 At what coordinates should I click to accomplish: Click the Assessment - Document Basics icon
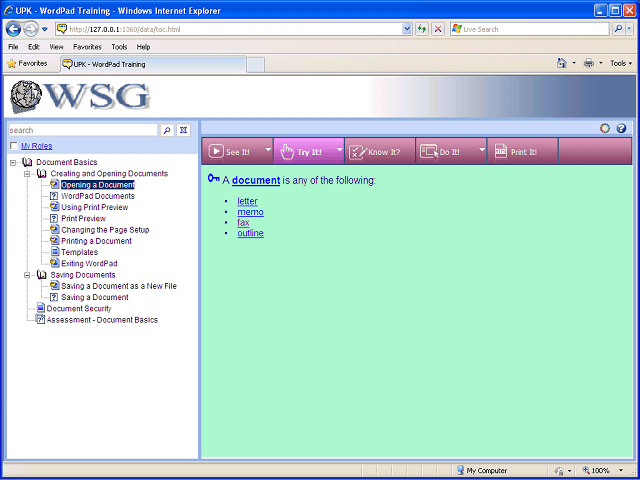[40, 319]
